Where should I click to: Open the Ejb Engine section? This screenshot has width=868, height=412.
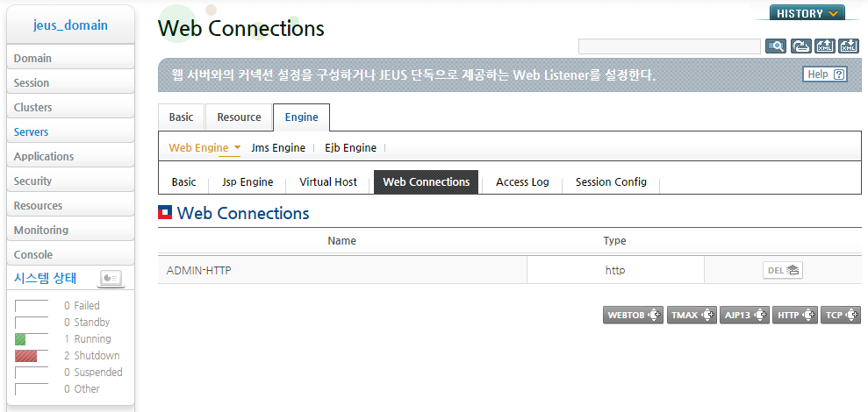coord(350,147)
